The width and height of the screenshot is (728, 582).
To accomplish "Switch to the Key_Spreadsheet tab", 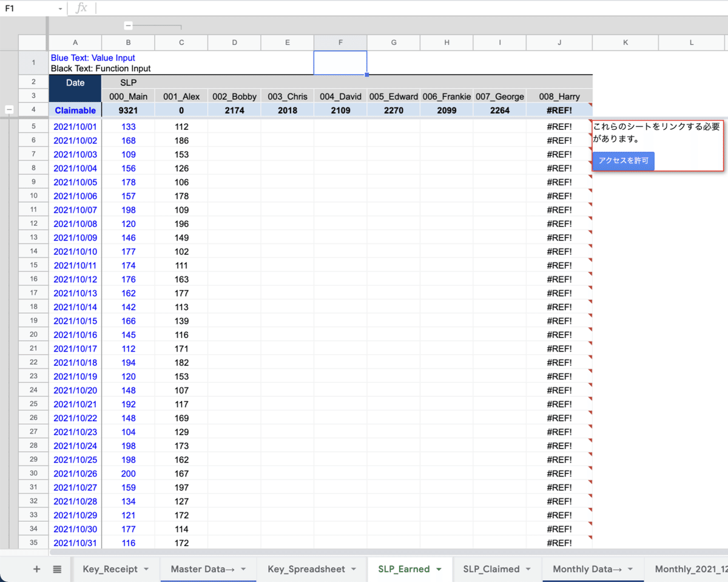I will (306, 569).
